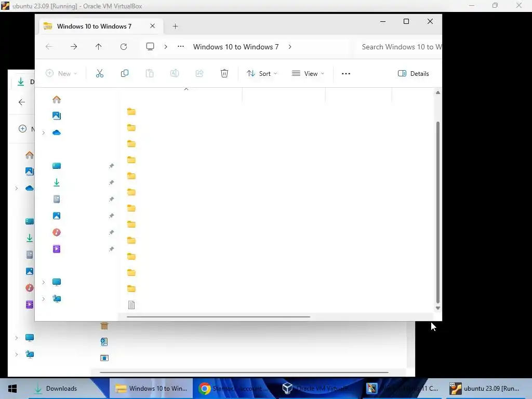Switch to Chrome Stardock Account taskbar button

tap(235, 389)
